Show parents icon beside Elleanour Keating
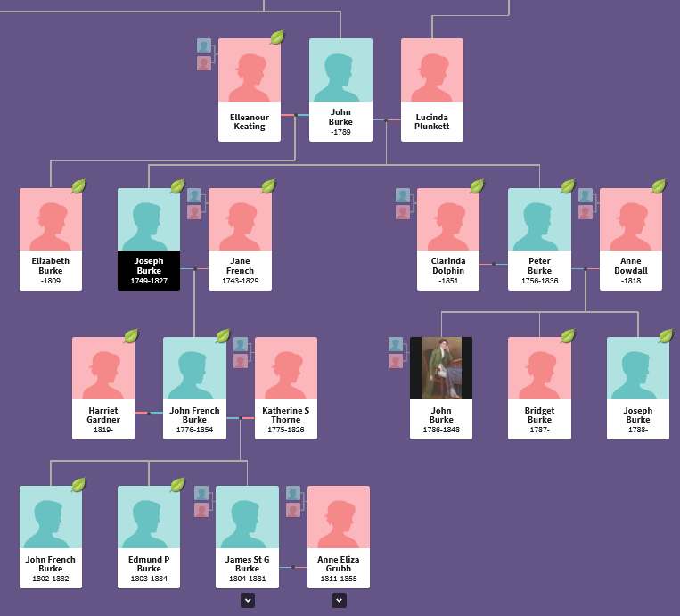Image resolution: width=680 pixels, height=616 pixels. [204, 54]
